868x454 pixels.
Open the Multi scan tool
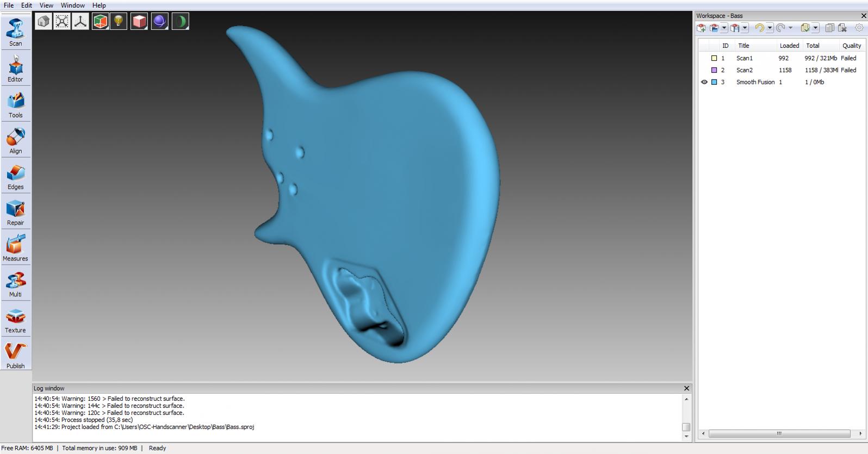click(x=15, y=284)
